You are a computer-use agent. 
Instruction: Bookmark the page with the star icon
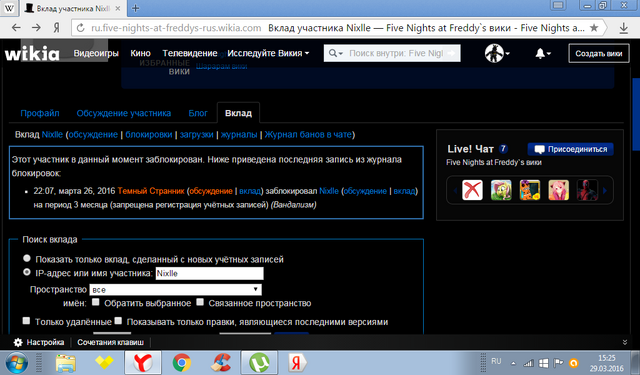point(594,28)
